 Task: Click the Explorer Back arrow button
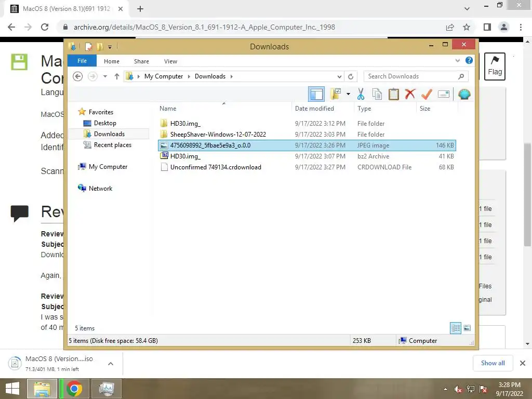[x=78, y=76]
